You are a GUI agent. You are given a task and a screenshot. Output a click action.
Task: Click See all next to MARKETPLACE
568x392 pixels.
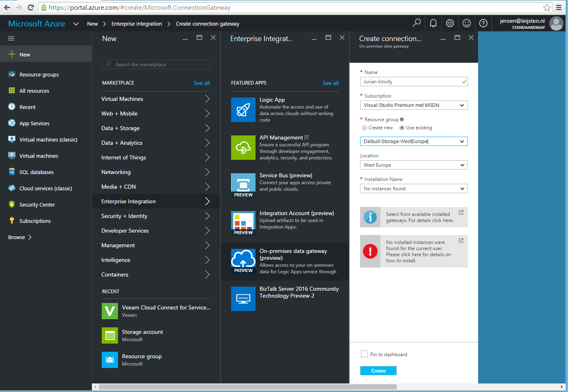click(202, 83)
